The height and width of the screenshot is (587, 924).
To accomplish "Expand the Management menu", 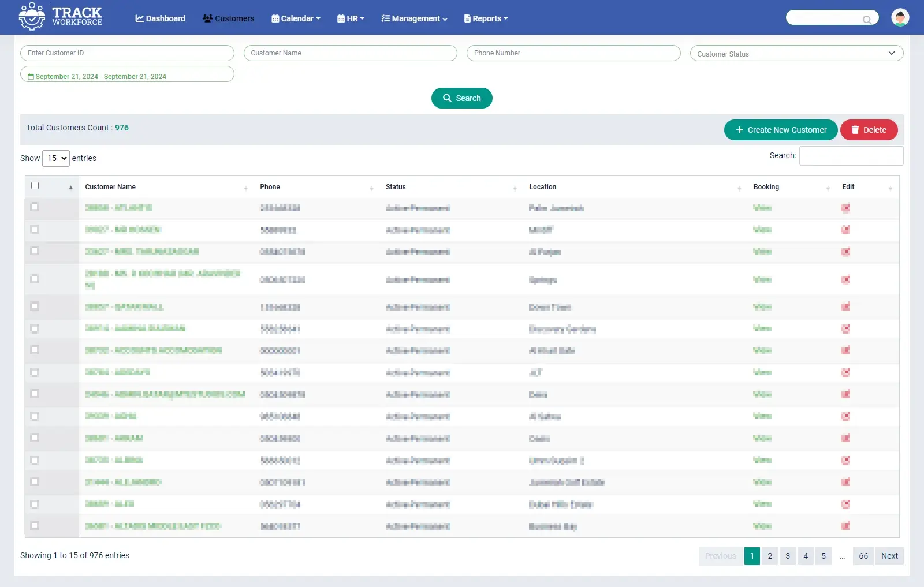I will tap(414, 18).
